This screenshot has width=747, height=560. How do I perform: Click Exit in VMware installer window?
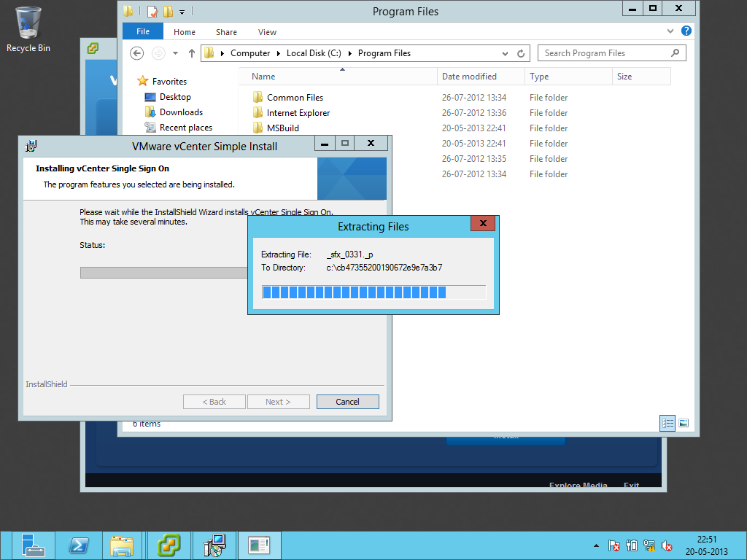[631, 485]
